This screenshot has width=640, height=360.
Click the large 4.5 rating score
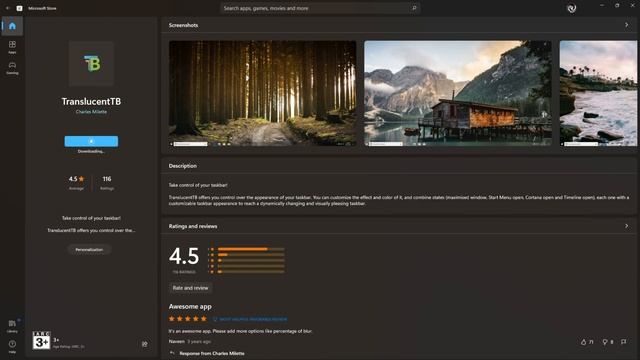pos(184,256)
